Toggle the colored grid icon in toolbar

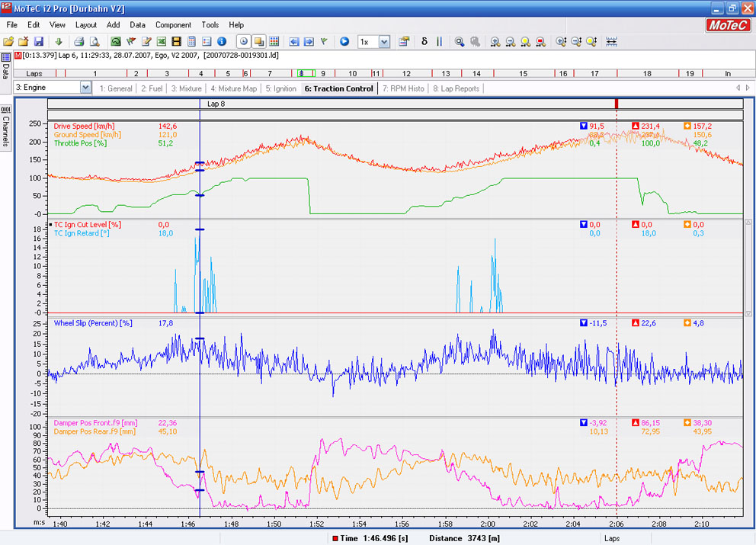tap(274, 41)
